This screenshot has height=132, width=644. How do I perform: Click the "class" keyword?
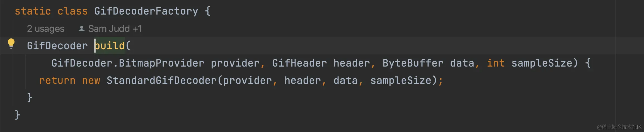(x=72, y=11)
